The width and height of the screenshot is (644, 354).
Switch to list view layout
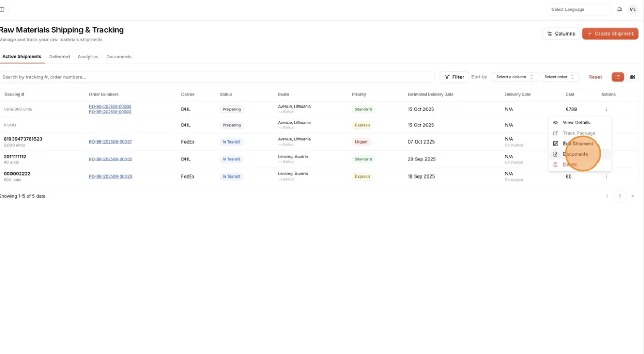tap(618, 77)
